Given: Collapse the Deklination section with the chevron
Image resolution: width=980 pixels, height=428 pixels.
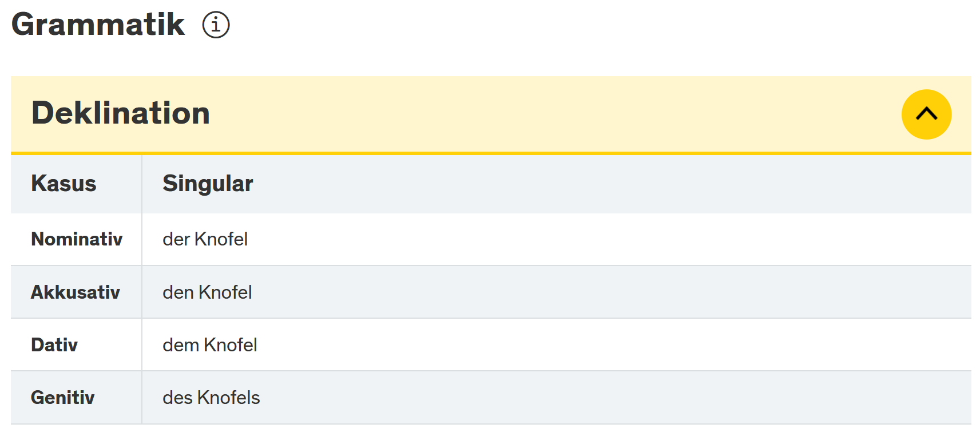Looking at the screenshot, I should [x=926, y=114].
